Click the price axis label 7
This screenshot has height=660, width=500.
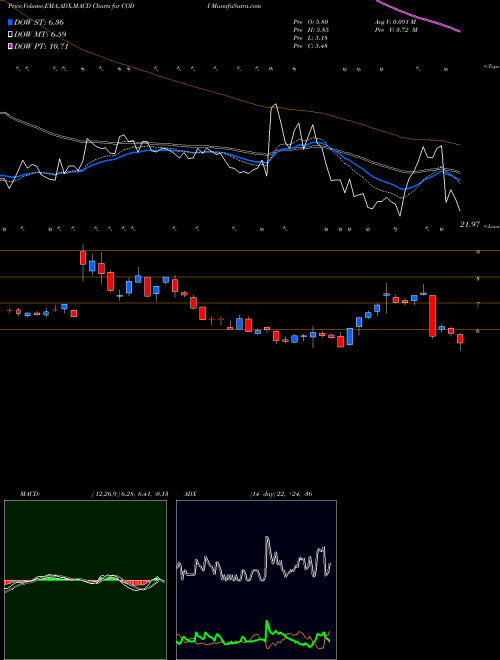pos(478,305)
